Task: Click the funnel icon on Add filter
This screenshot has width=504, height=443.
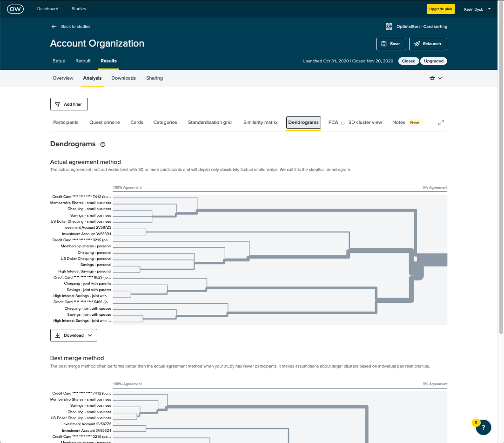Action: pyautogui.click(x=58, y=104)
